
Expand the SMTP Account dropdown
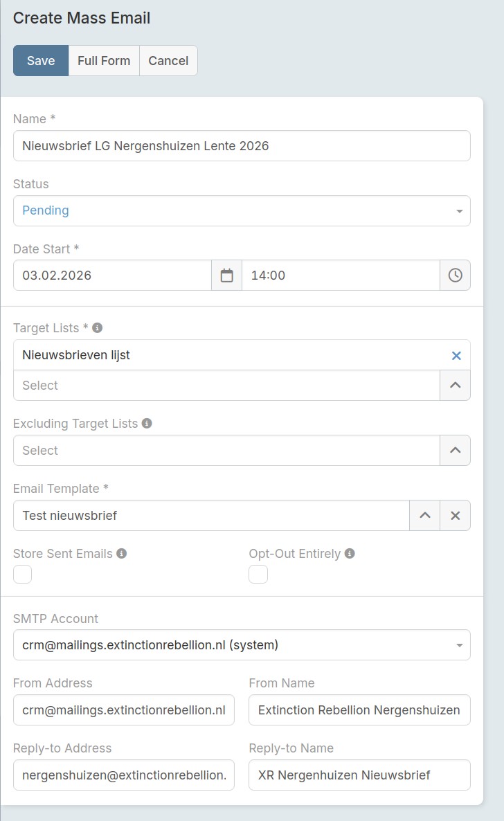(x=242, y=645)
